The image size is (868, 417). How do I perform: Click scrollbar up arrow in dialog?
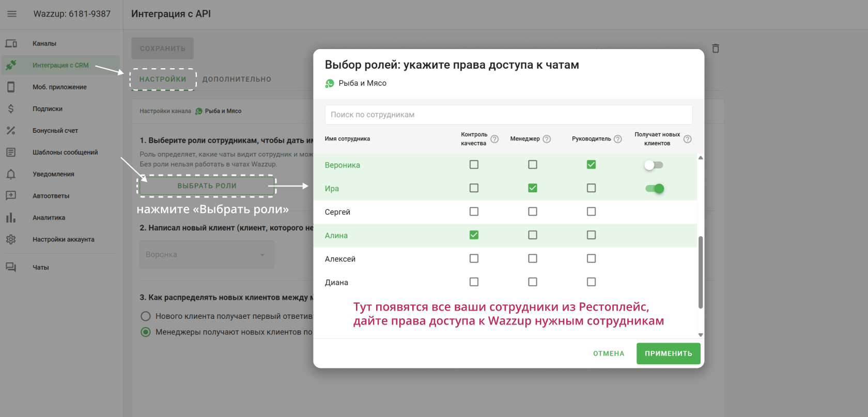(x=701, y=158)
